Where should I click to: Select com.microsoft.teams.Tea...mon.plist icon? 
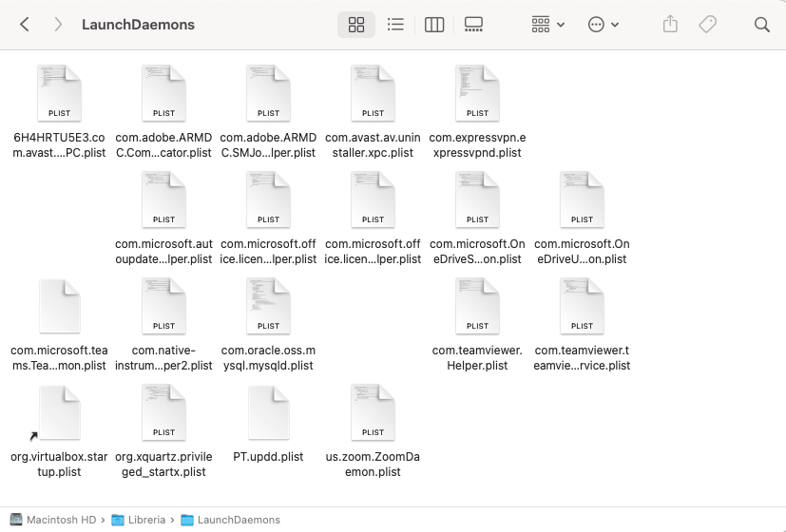(x=59, y=306)
